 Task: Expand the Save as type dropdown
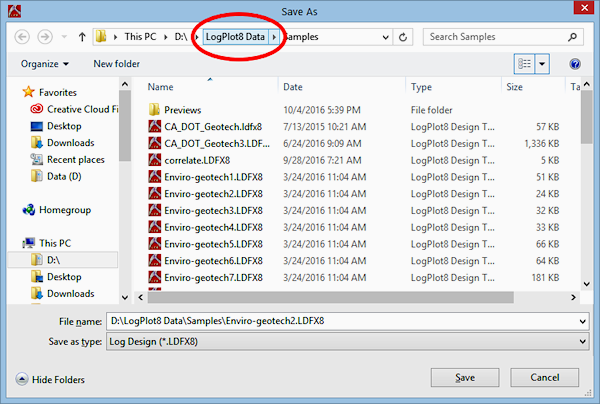point(581,342)
